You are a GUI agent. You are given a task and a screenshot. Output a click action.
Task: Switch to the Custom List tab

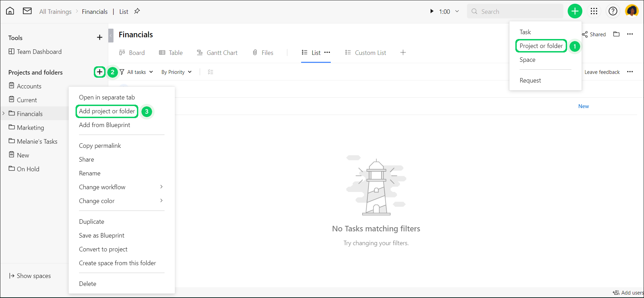pyautogui.click(x=366, y=52)
